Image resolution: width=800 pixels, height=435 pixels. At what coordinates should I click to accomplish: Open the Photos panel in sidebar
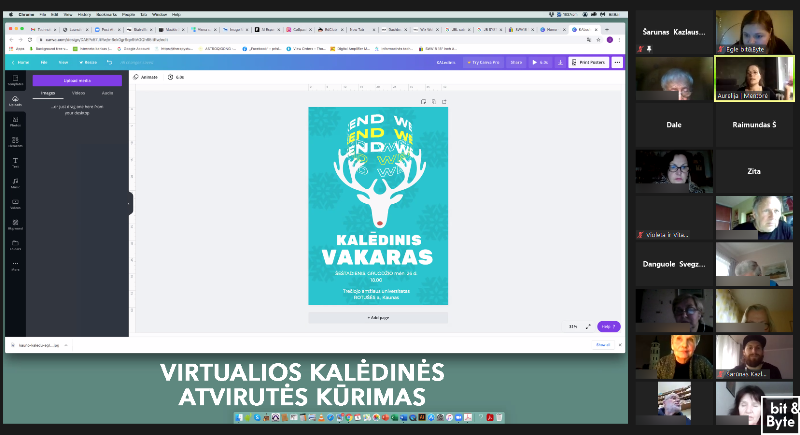point(15,122)
